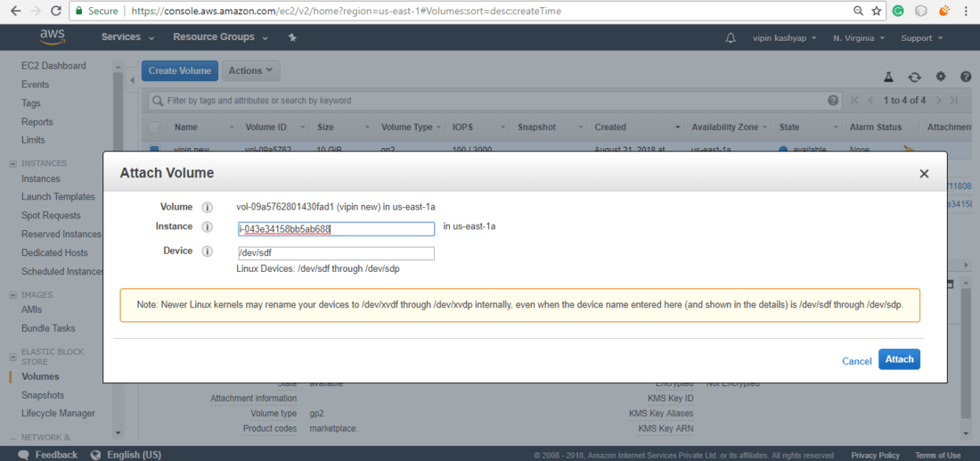Collapse the left navigation pane arrow
The height and width of the screenshot is (461, 980).
(132, 80)
